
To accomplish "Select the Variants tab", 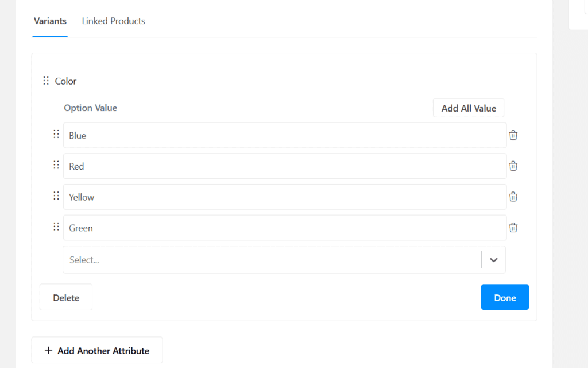I will pyautogui.click(x=49, y=21).
